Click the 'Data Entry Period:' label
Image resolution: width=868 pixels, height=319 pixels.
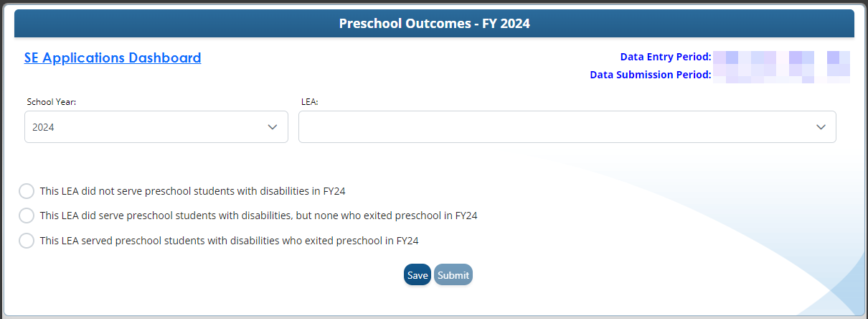pyautogui.click(x=665, y=57)
